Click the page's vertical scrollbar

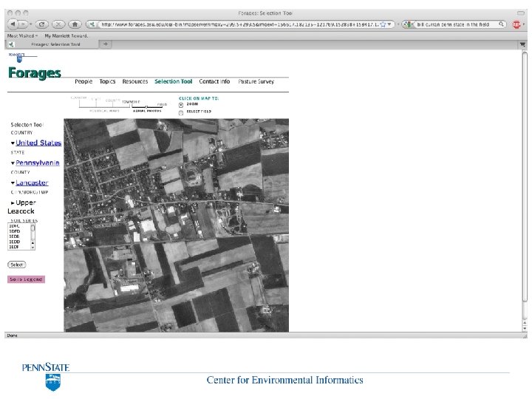point(525,177)
